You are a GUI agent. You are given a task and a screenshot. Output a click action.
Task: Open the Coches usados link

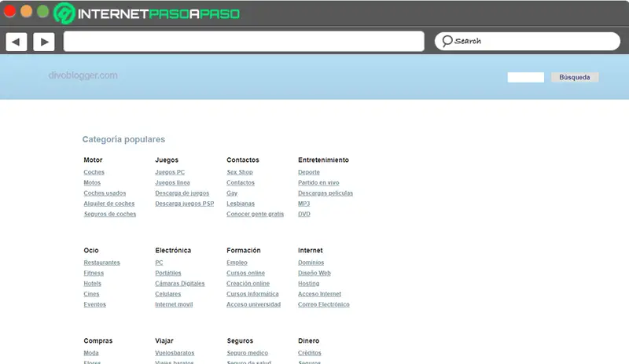click(105, 193)
